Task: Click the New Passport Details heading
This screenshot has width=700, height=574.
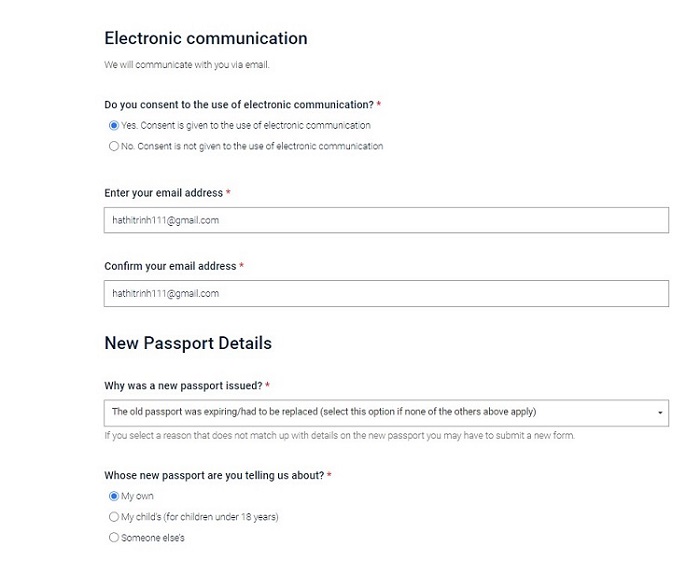Action: [188, 343]
